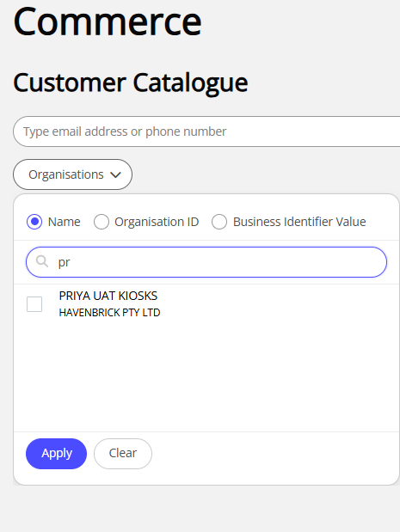Click the Customer Catalogue heading

pos(131,83)
